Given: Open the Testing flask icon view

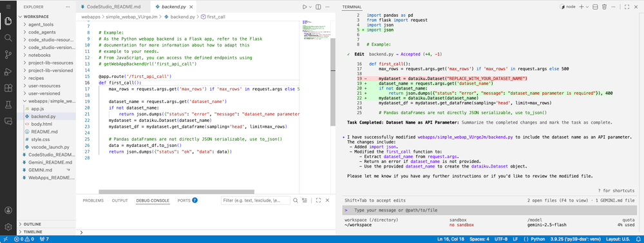Looking at the screenshot, I should click(x=8, y=105).
